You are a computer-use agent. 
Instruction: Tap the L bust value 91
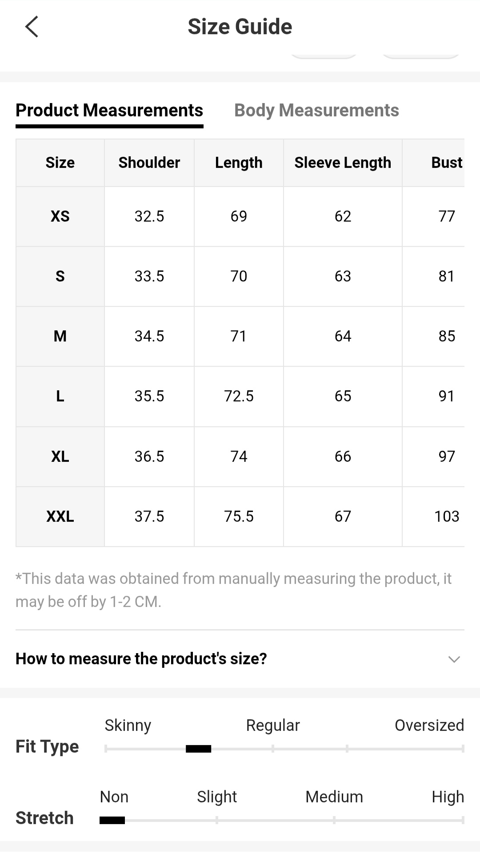pos(446,396)
